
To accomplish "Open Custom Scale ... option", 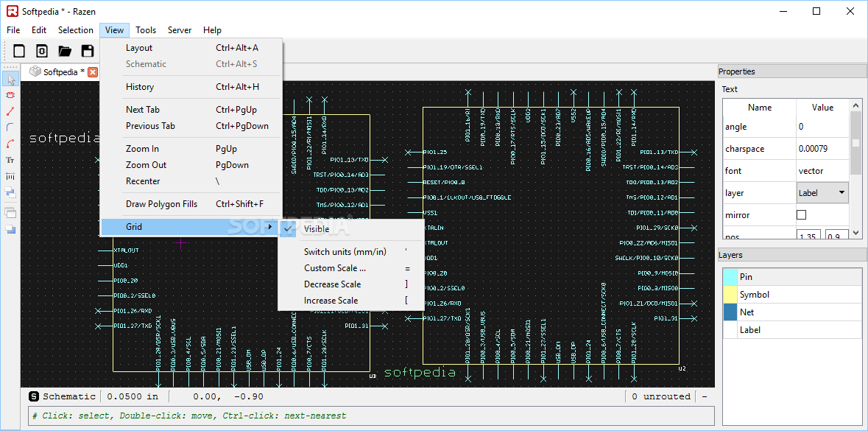I will (351, 267).
